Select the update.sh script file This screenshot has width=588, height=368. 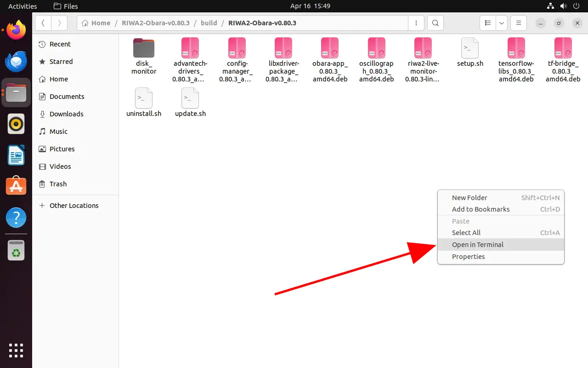190,98
